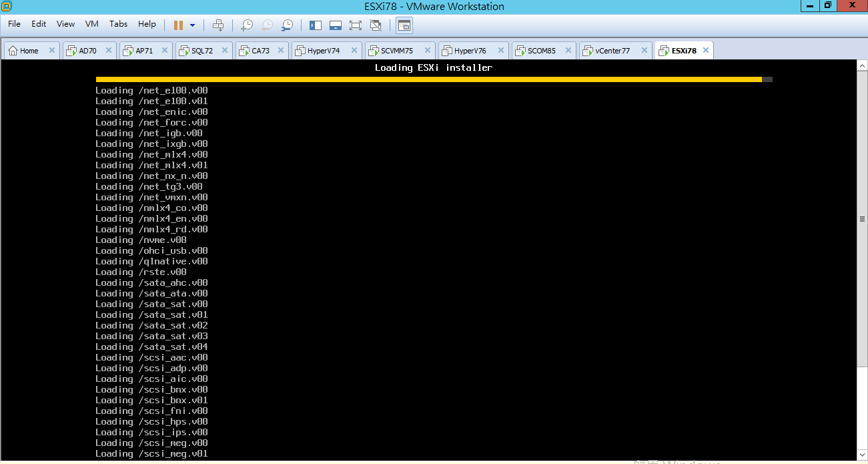Close the HyperV74 tab
Screen dimensions: 868x464
click(354, 50)
